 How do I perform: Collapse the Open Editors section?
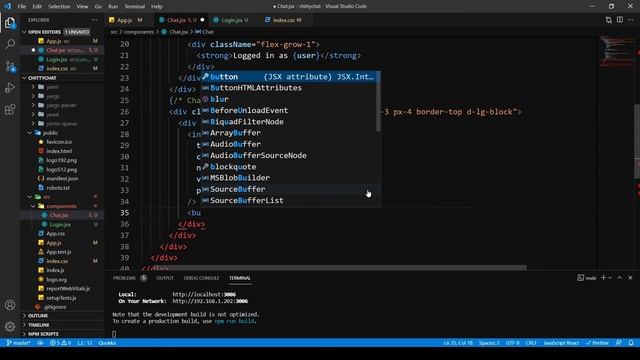[44, 32]
